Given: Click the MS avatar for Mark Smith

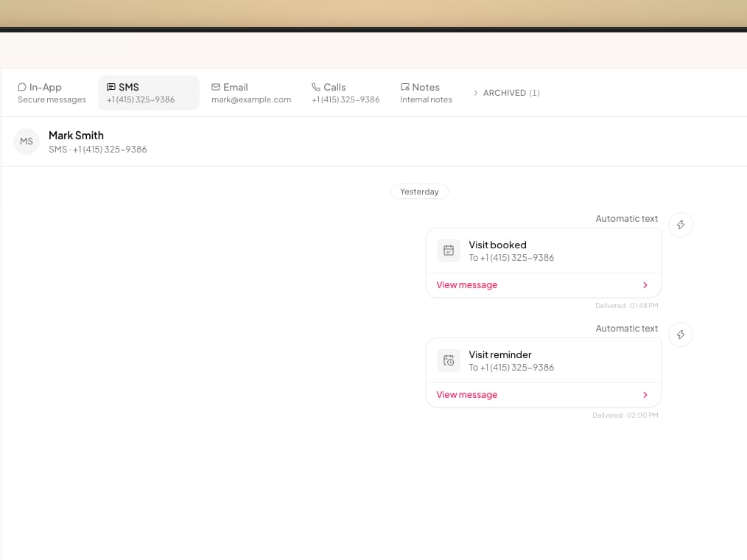Looking at the screenshot, I should click(27, 141).
